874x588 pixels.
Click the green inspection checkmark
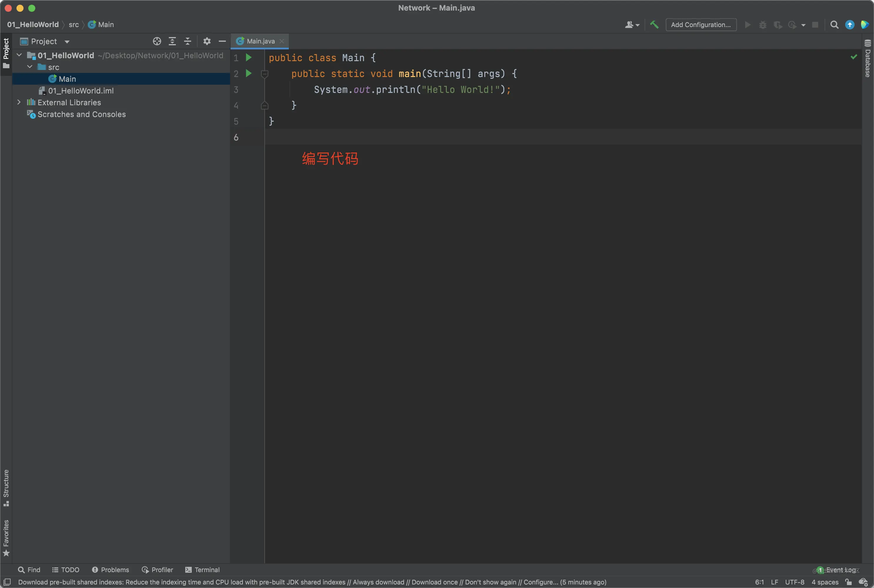(854, 57)
